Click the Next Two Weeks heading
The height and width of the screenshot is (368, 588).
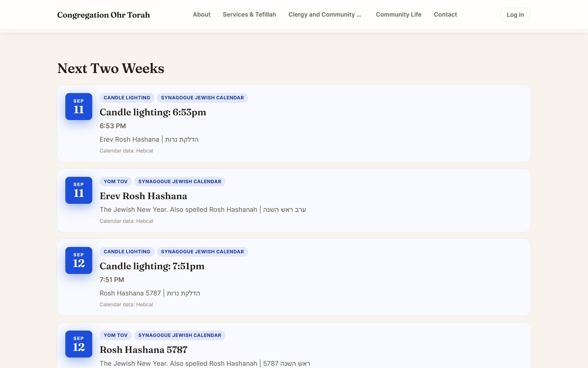coord(111,68)
